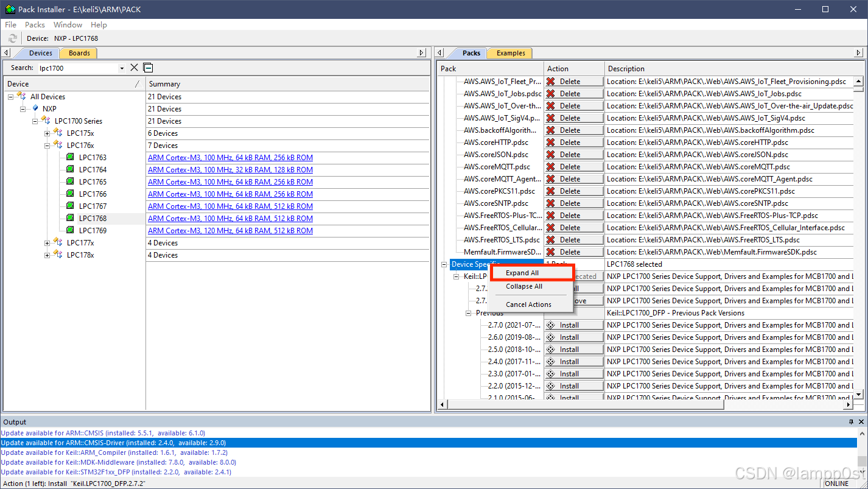Viewport: 868px width, 489px height.
Task: Click the Pack Installer title bar icon
Action: pos(10,9)
